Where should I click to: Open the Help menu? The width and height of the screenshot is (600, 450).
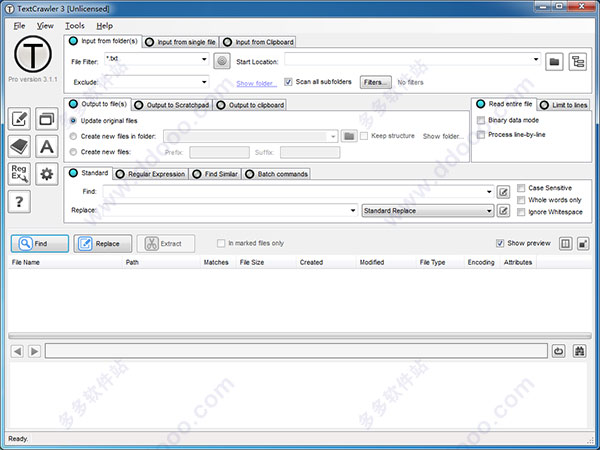click(104, 26)
